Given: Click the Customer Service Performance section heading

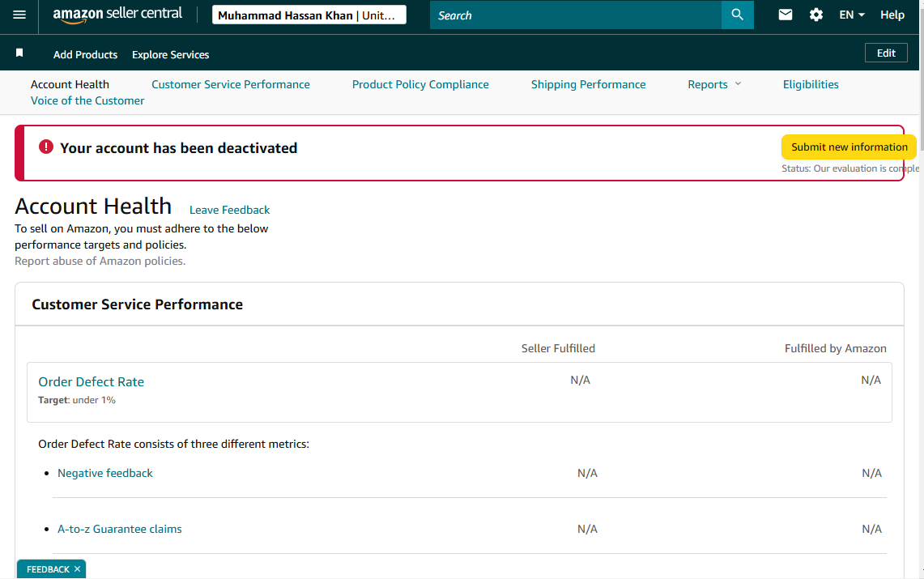Looking at the screenshot, I should pyautogui.click(x=138, y=304).
